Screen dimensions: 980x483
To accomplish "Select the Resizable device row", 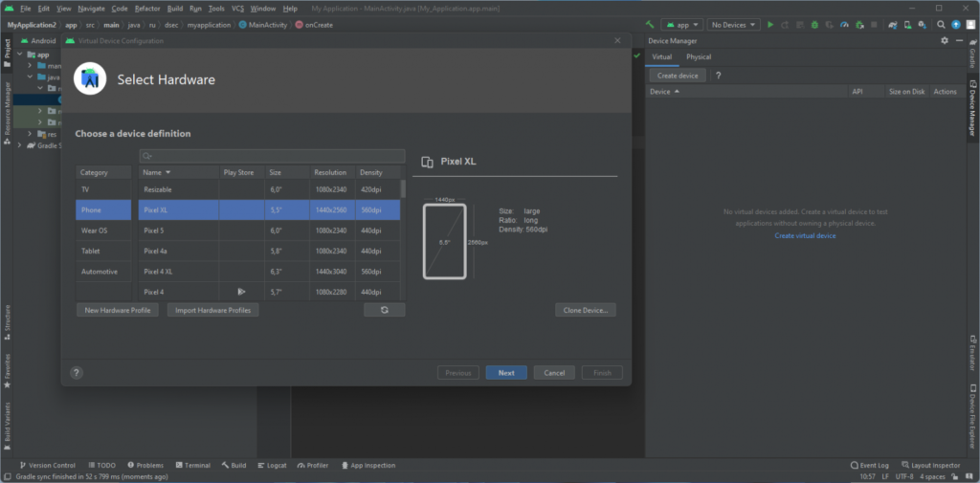I will click(269, 189).
